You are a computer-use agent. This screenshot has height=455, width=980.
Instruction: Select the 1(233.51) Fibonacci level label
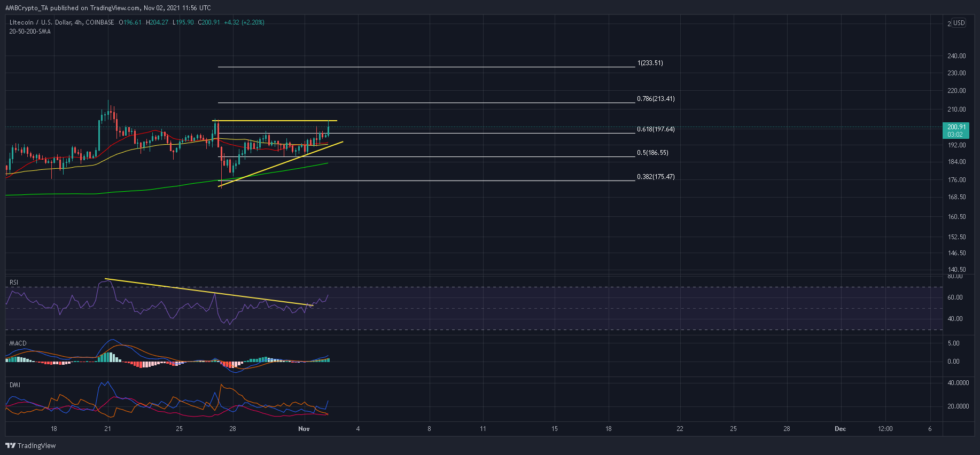[x=650, y=63]
